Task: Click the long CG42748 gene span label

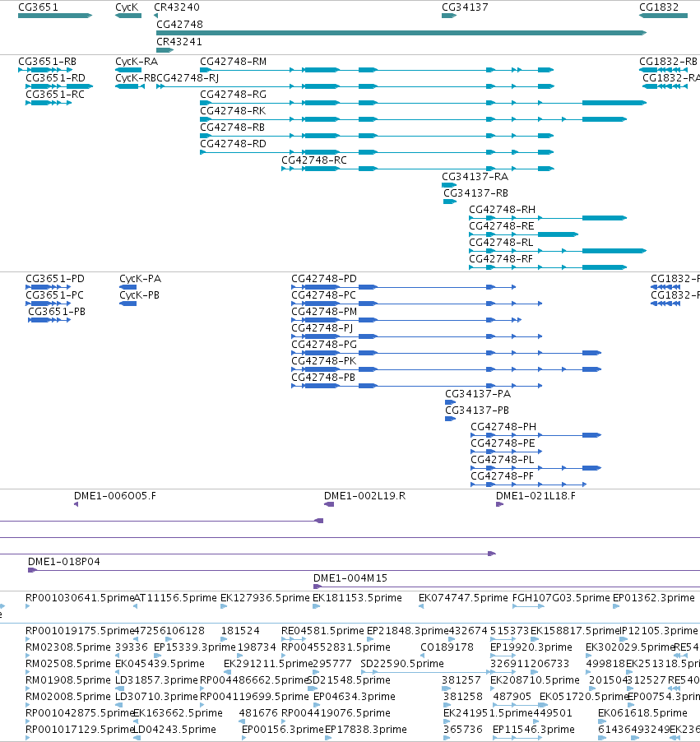Action: (179, 24)
